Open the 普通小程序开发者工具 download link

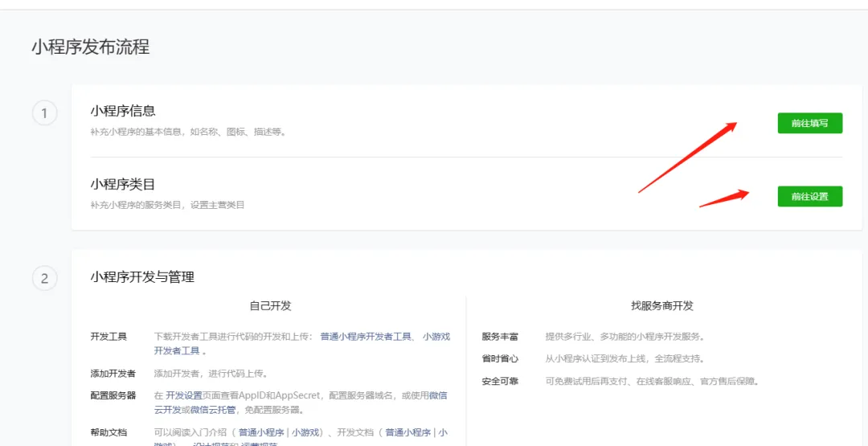(x=366, y=337)
